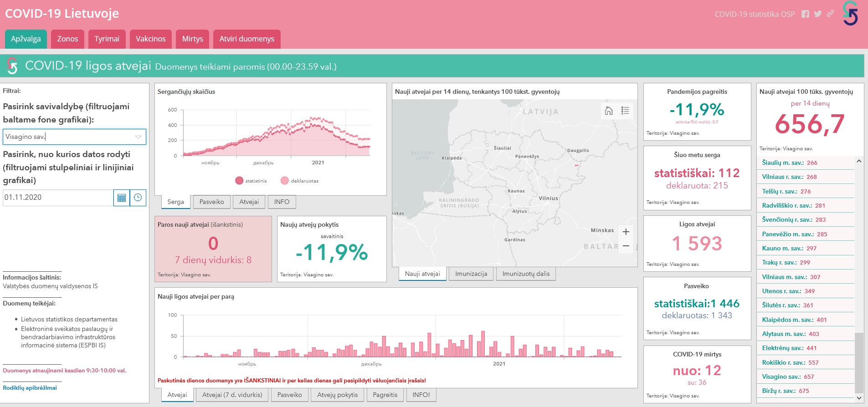Open the map legend list icon
This screenshot has height=407, width=868.
tap(625, 111)
